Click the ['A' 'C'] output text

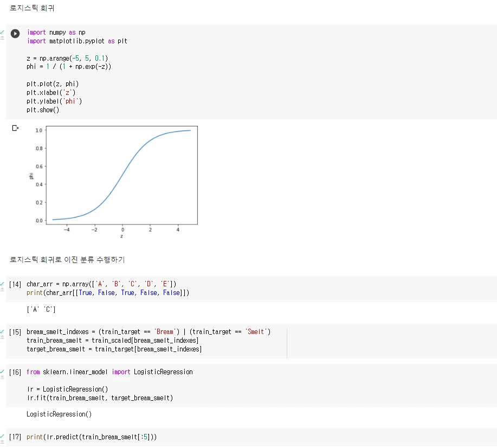click(x=41, y=309)
